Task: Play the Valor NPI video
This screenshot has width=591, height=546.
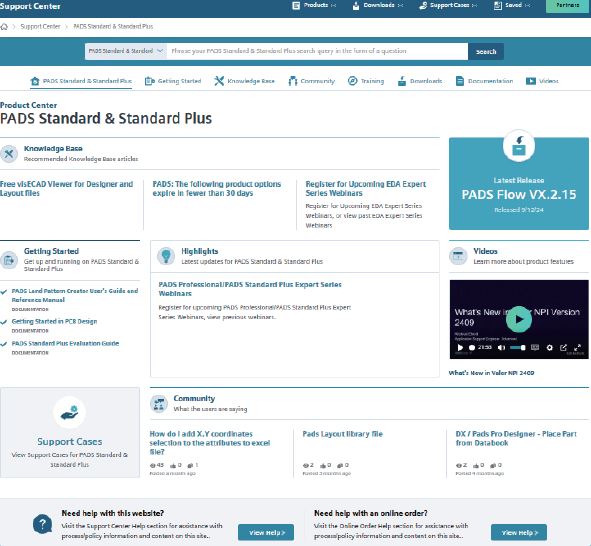Action: point(519,319)
